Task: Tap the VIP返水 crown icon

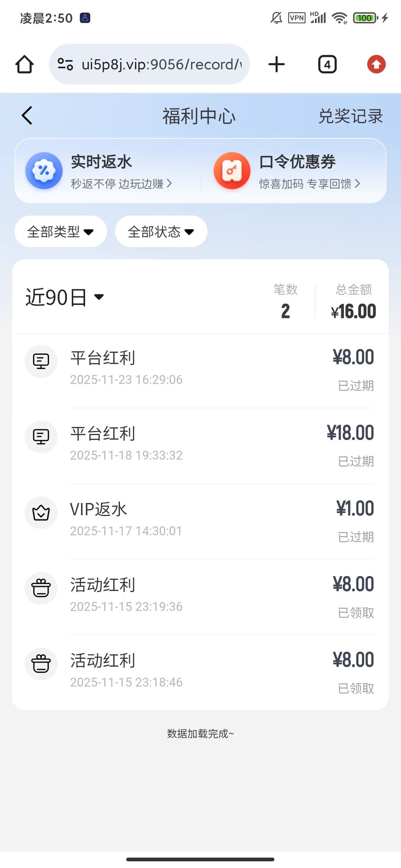Action: coord(41,513)
